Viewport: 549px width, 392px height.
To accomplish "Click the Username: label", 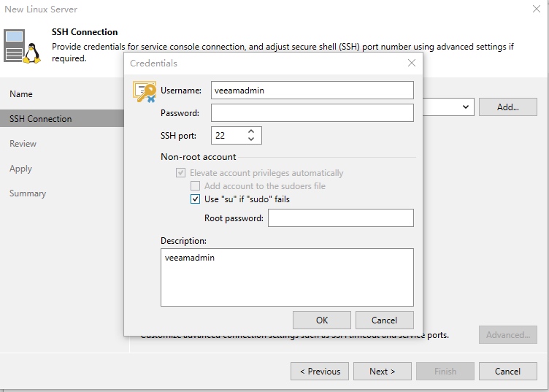I will [x=181, y=91].
